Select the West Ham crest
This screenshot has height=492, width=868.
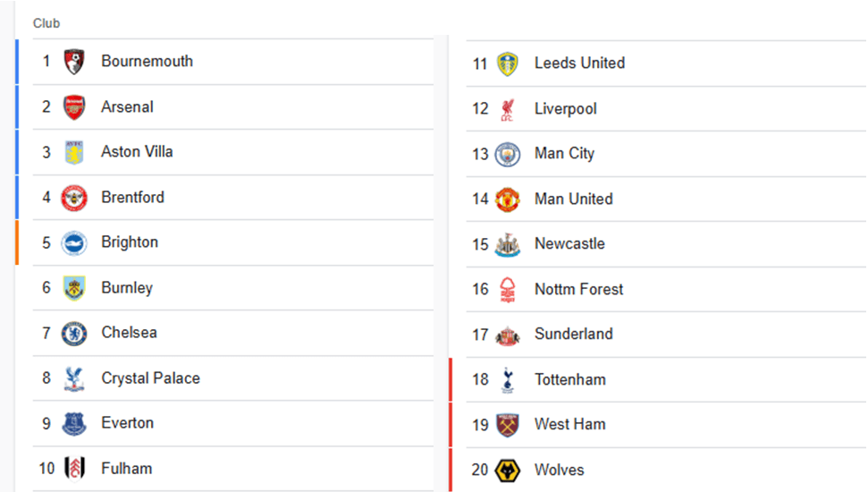click(508, 425)
